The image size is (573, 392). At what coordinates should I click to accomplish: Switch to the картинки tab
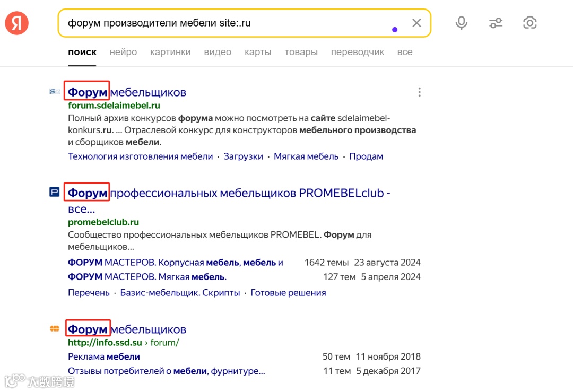[170, 52]
